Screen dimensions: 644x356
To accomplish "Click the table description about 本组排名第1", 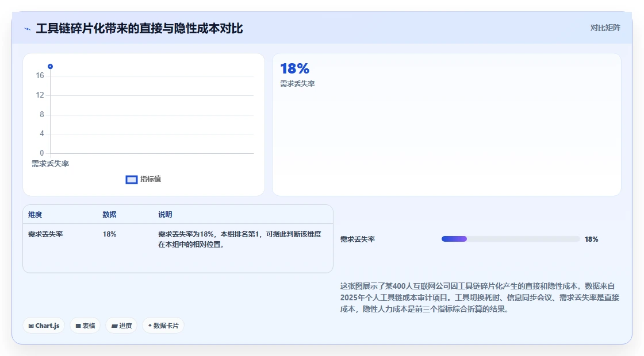I will pyautogui.click(x=240, y=239).
